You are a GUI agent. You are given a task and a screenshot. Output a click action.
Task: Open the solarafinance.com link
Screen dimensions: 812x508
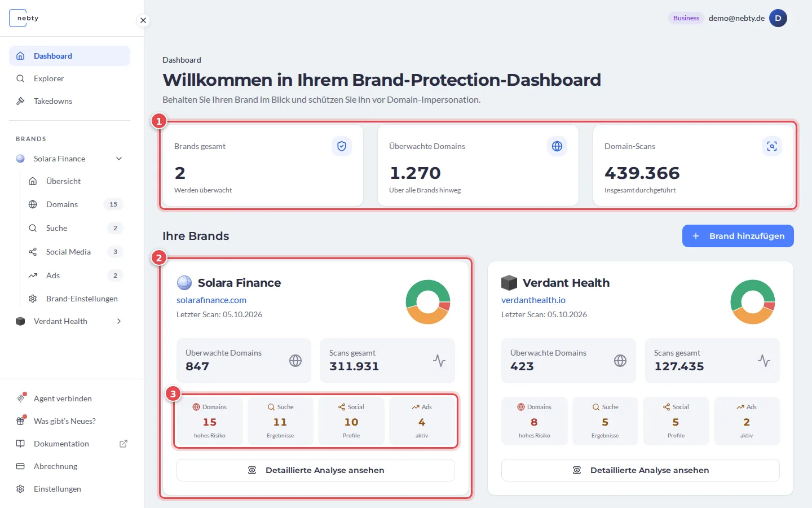[211, 300]
